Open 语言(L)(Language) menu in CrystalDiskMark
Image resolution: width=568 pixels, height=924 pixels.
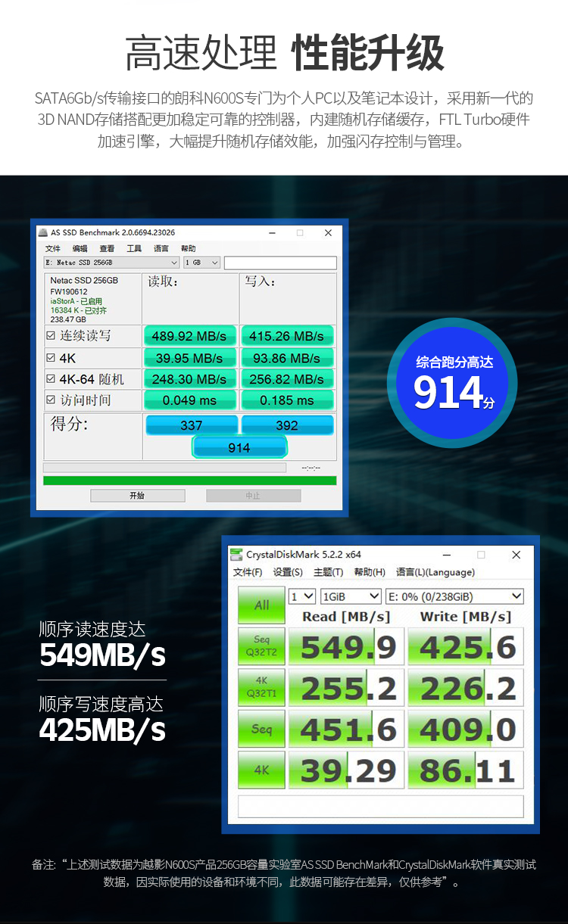click(x=435, y=573)
